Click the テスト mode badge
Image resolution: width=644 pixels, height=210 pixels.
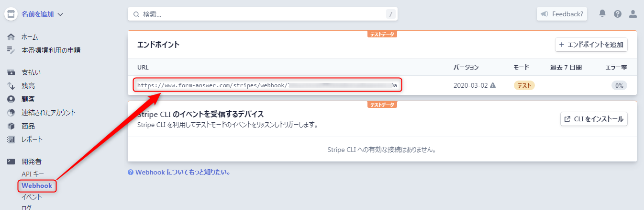point(524,85)
